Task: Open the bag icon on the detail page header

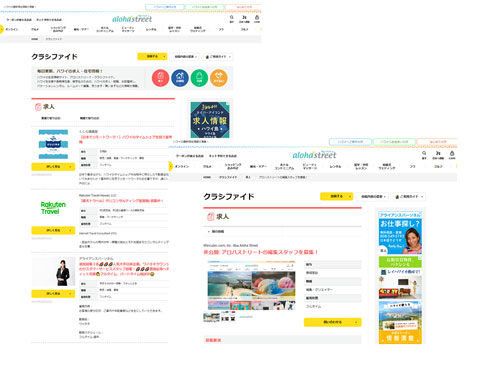Action: tap(452, 153)
